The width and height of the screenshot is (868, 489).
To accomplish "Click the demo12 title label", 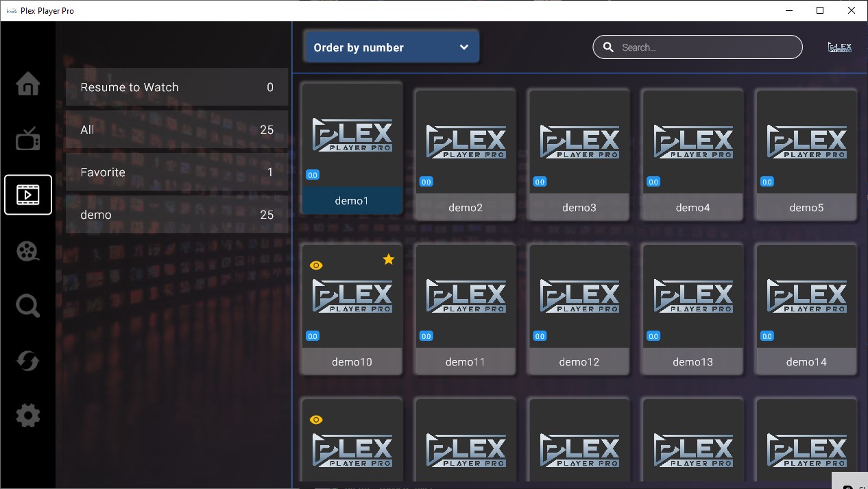I will pyautogui.click(x=579, y=361).
